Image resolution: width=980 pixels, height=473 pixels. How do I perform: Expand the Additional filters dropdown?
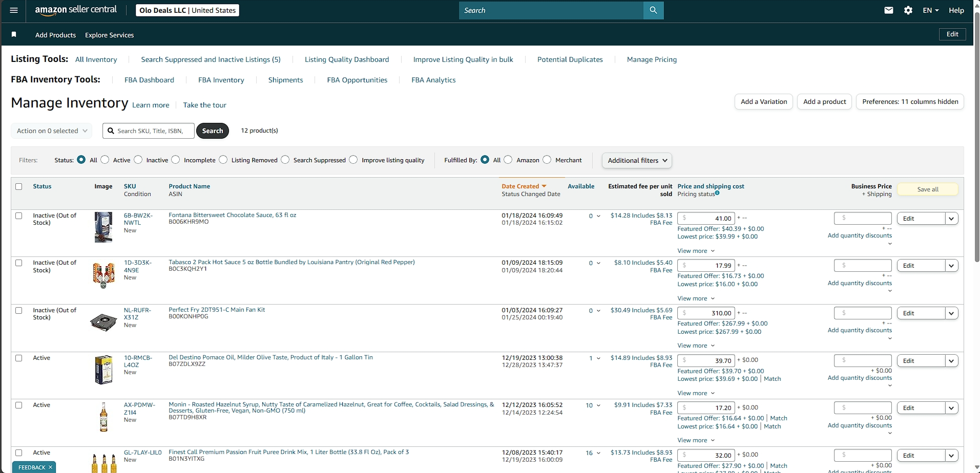pos(637,160)
